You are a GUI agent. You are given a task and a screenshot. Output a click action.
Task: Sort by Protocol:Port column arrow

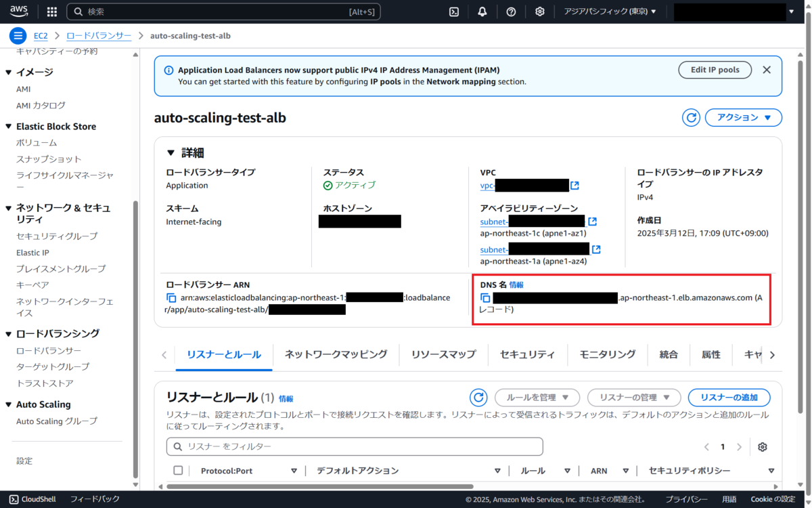[294, 471]
